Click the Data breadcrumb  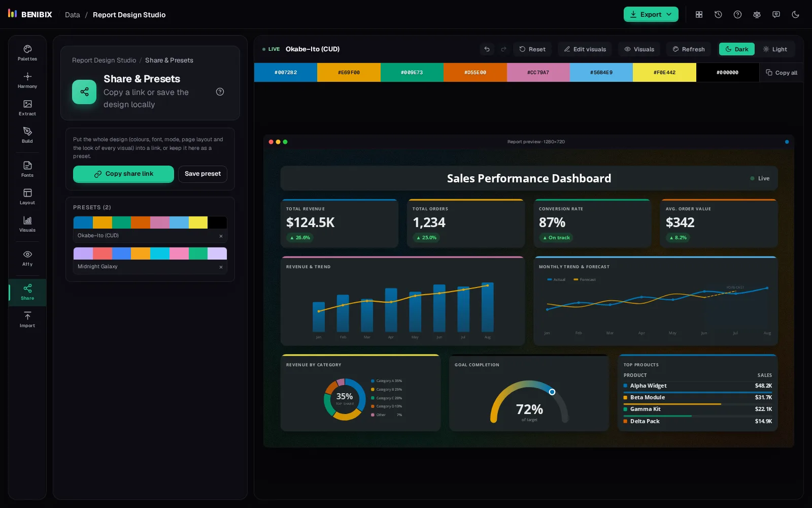[73, 15]
